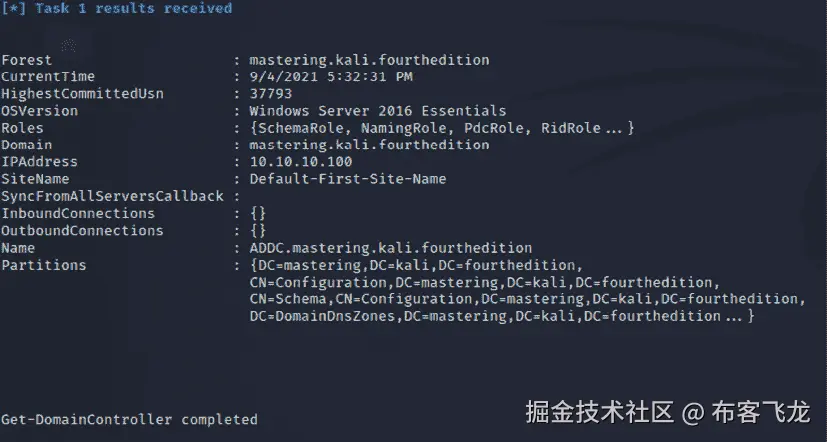Screen dimensions: 827x442
Task: Click the Name value ADDC.mastering.kali.fourthedition
Action: [390, 247]
